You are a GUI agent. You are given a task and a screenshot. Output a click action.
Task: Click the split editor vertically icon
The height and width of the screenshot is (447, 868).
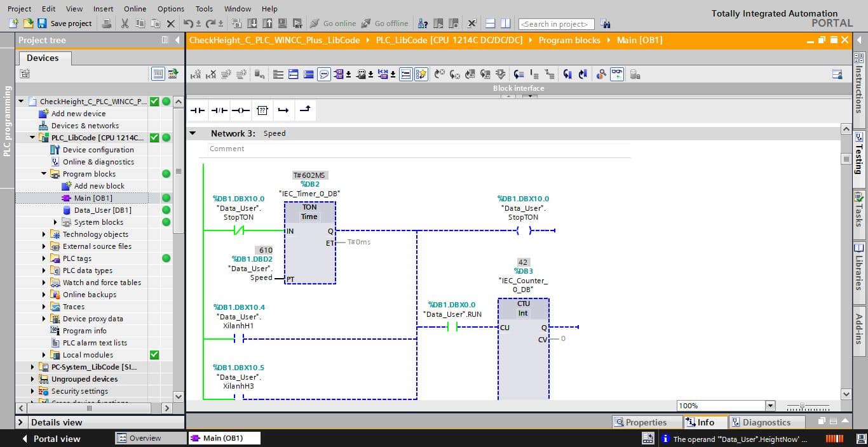pyautogui.click(x=505, y=23)
